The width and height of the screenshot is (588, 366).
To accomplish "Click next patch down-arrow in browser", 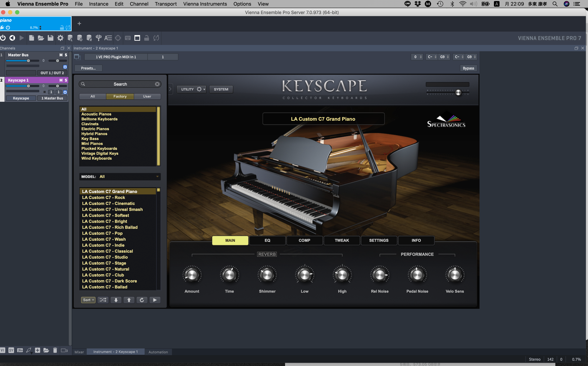I will (116, 300).
